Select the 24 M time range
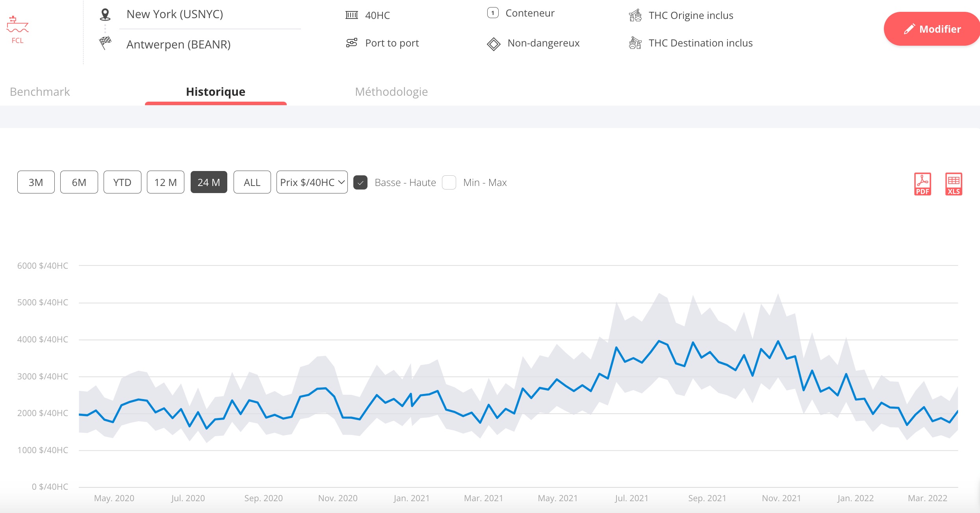 (209, 182)
